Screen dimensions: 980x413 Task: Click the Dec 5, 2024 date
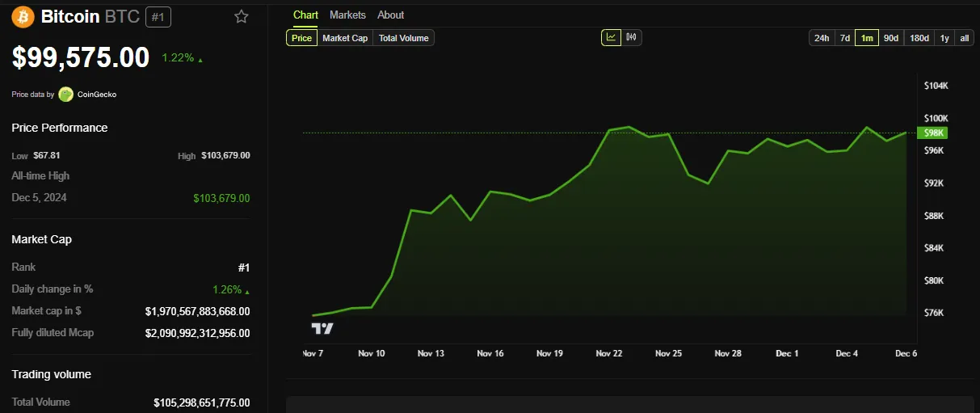point(39,197)
